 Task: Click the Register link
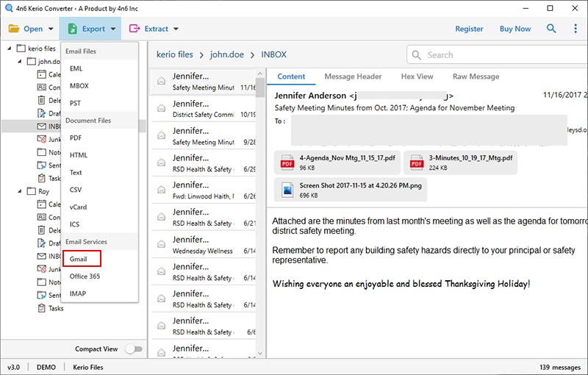coord(469,29)
